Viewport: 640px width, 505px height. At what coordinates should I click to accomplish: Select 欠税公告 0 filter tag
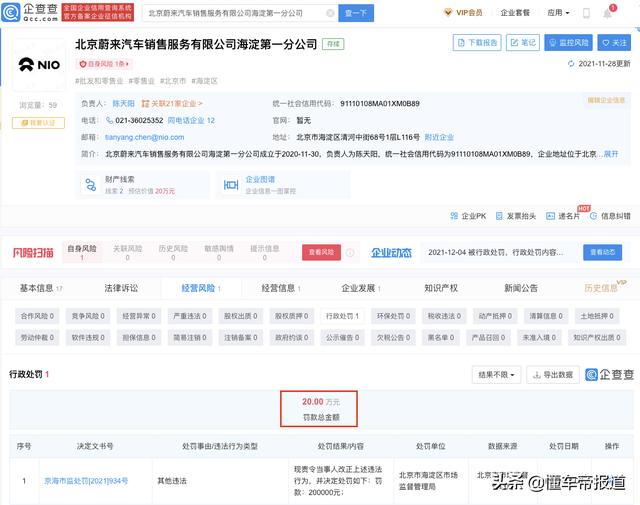(x=393, y=338)
